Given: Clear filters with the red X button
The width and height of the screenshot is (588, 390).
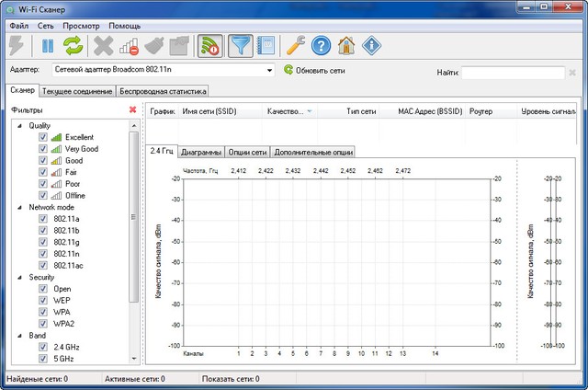Looking at the screenshot, I should (132, 110).
